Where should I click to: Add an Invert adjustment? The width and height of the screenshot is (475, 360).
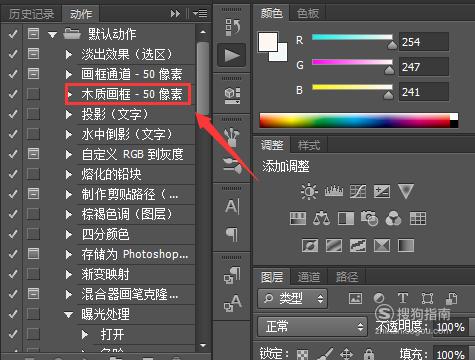[x=310, y=246]
